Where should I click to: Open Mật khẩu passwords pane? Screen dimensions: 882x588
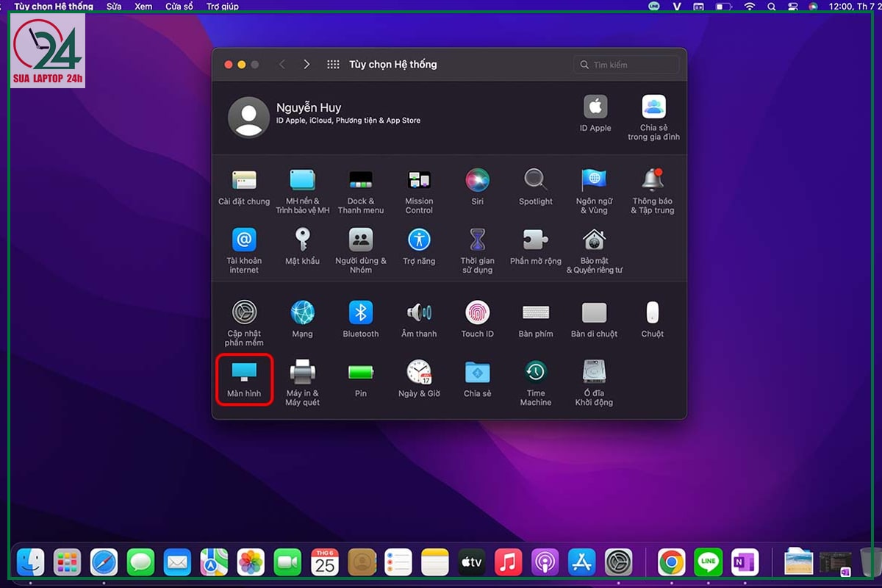pyautogui.click(x=302, y=246)
